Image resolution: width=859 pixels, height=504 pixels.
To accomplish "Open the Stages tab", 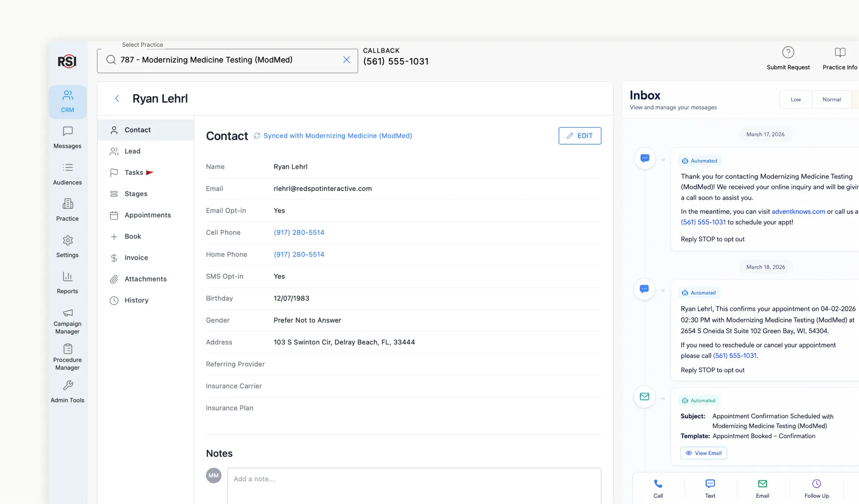I will [x=146, y=194].
